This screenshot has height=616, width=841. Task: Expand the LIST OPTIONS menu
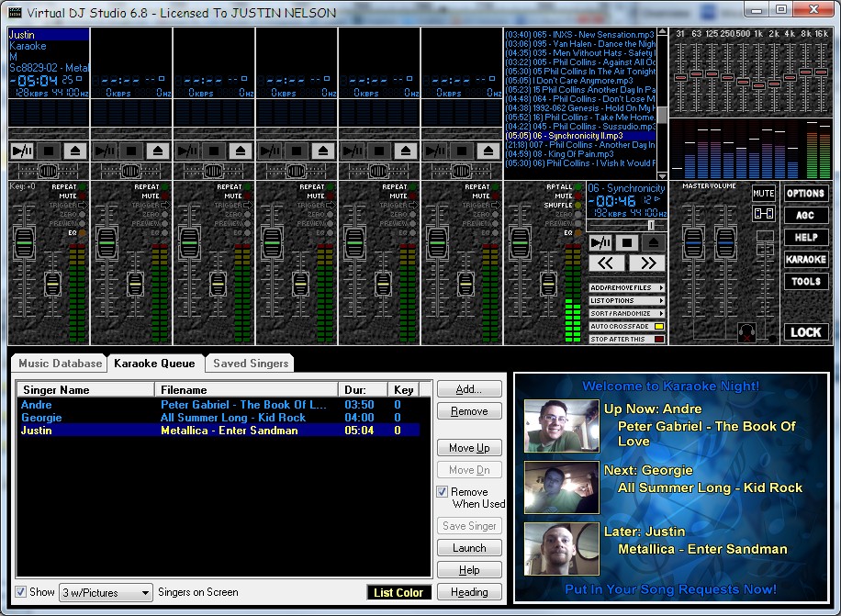click(627, 301)
